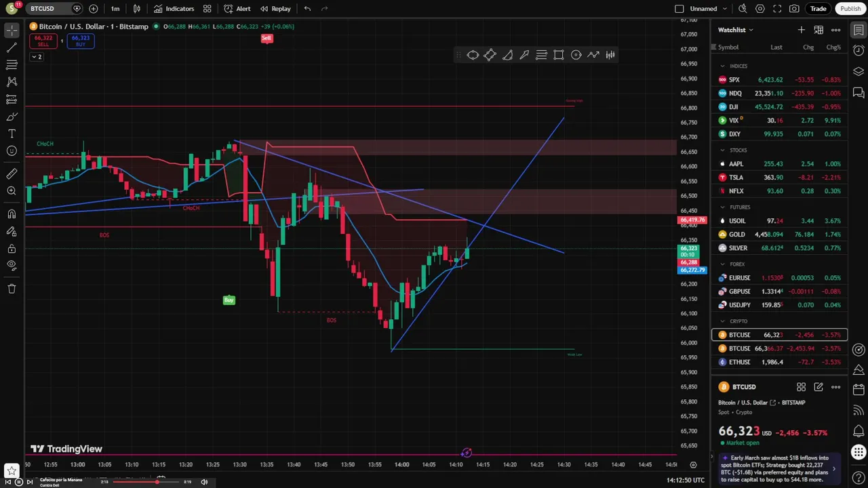Open watchlist advanced view table icon
The width and height of the screenshot is (868, 488).
818,30
